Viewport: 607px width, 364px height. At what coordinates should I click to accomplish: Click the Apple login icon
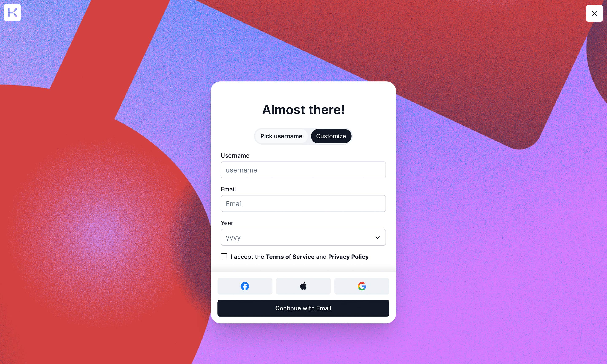click(x=303, y=286)
